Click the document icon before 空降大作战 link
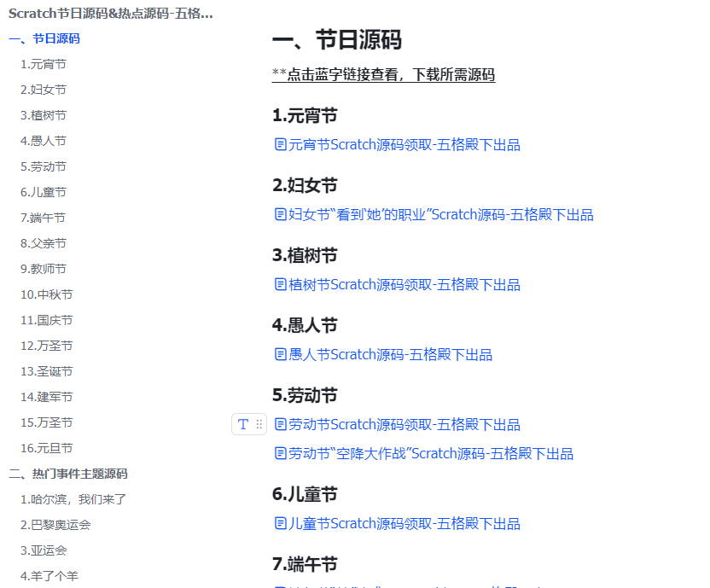Viewport: 710px width, 588px height. (281, 453)
